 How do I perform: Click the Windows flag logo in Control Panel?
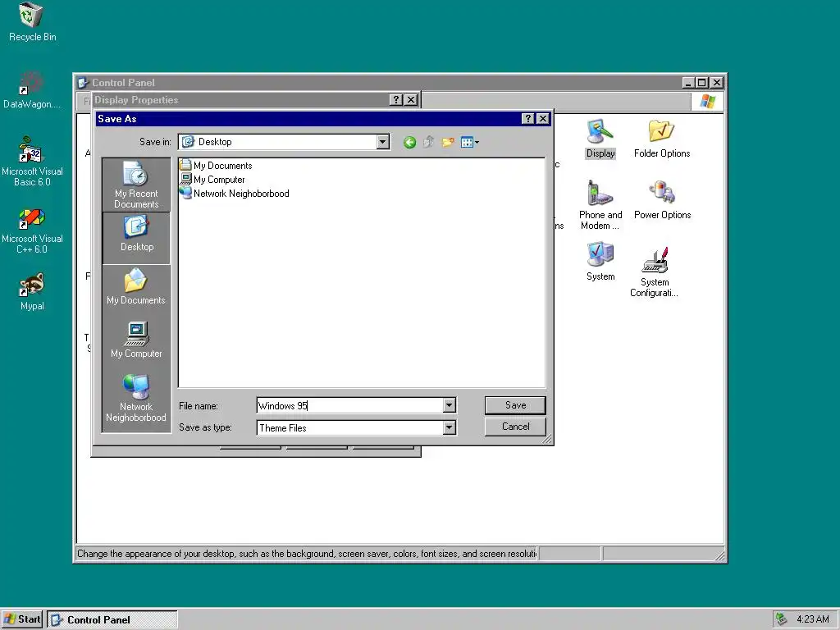707,101
